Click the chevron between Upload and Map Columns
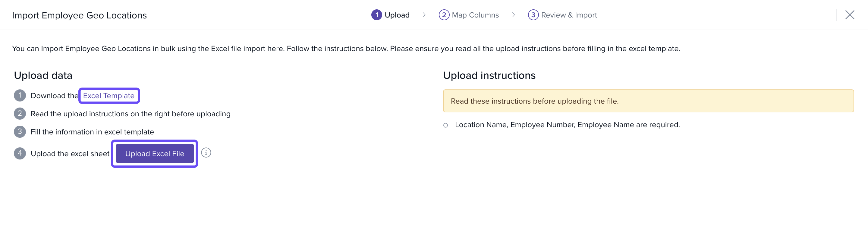The width and height of the screenshot is (868, 235). click(x=424, y=15)
